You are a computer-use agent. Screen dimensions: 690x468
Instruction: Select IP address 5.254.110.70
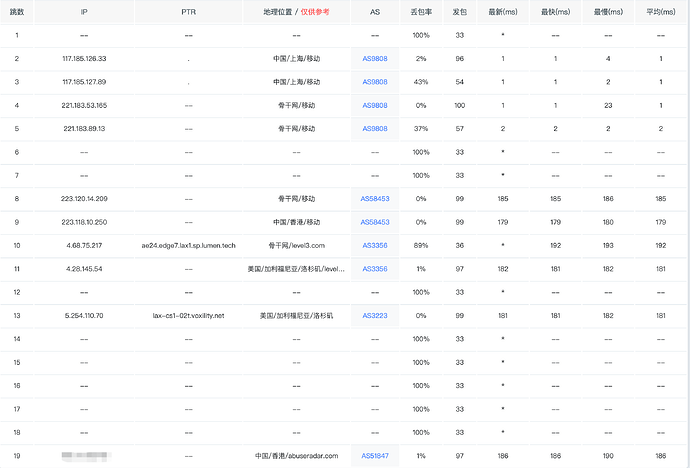[x=84, y=315]
